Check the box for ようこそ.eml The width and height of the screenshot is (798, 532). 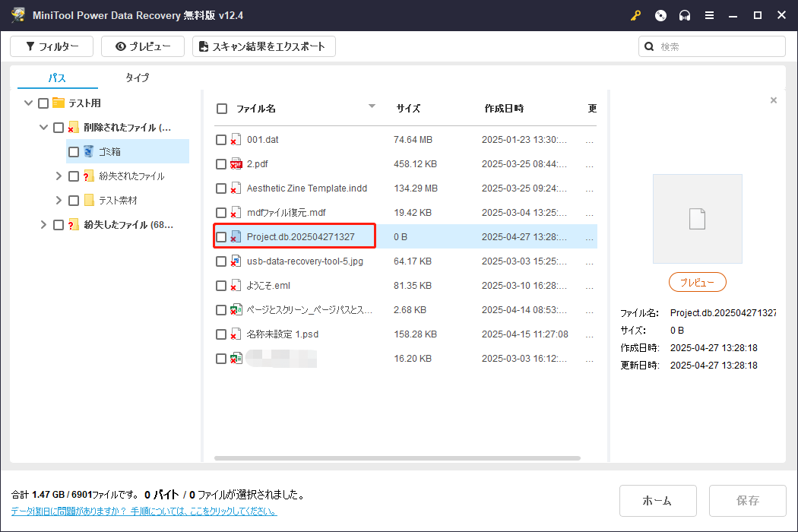coord(221,286)
